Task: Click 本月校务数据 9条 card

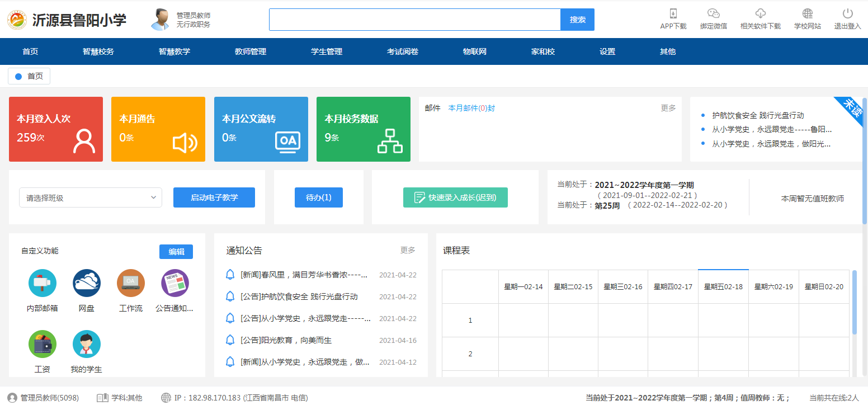Action: (364, 129)
